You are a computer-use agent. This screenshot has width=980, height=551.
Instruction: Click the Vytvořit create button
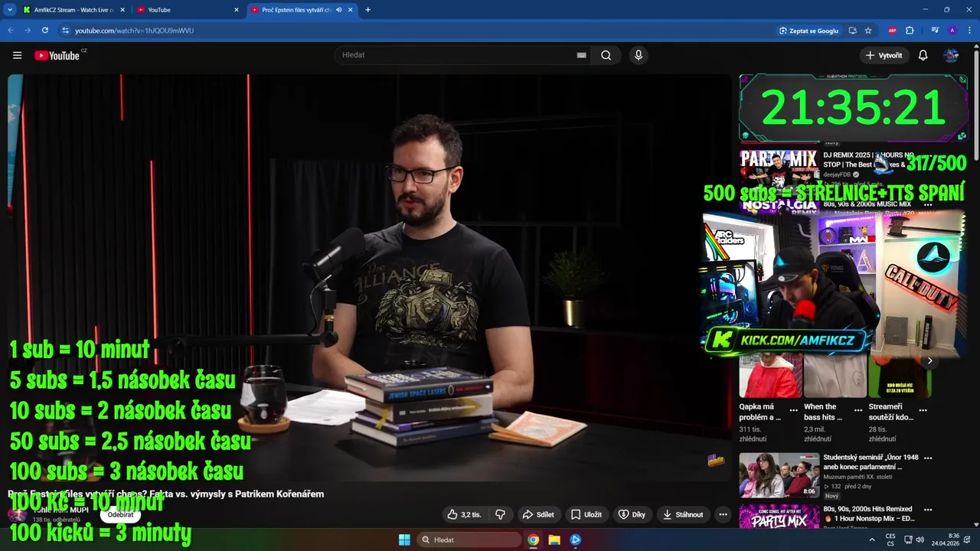884,55
